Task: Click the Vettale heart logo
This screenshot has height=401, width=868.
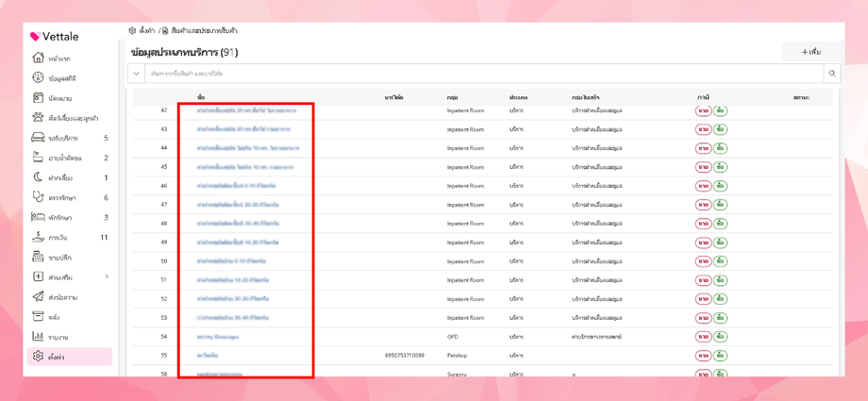Action: tap(36, 37)
